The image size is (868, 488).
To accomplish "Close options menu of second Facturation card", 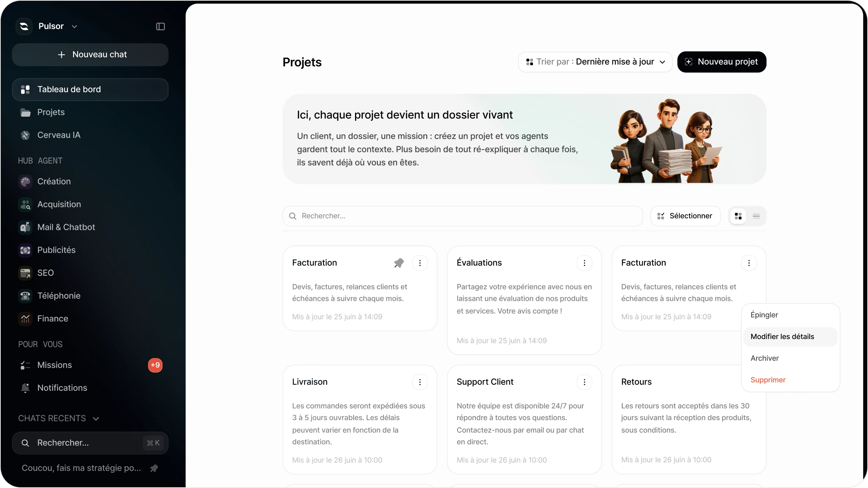I will (x=749, y=263).
